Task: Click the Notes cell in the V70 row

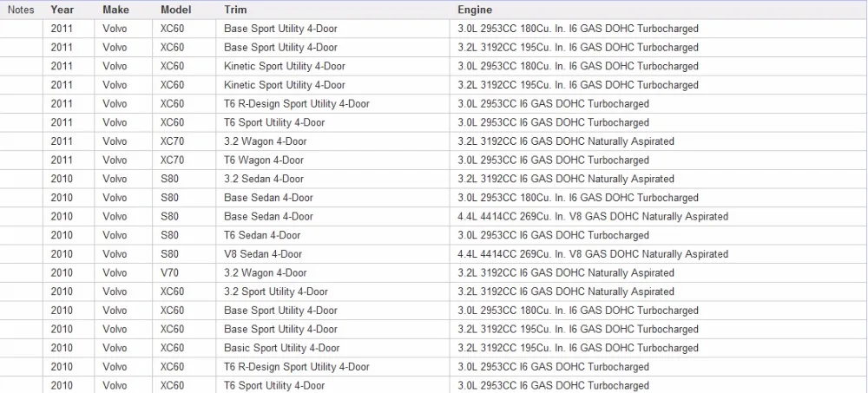Action: pos(21,273)
